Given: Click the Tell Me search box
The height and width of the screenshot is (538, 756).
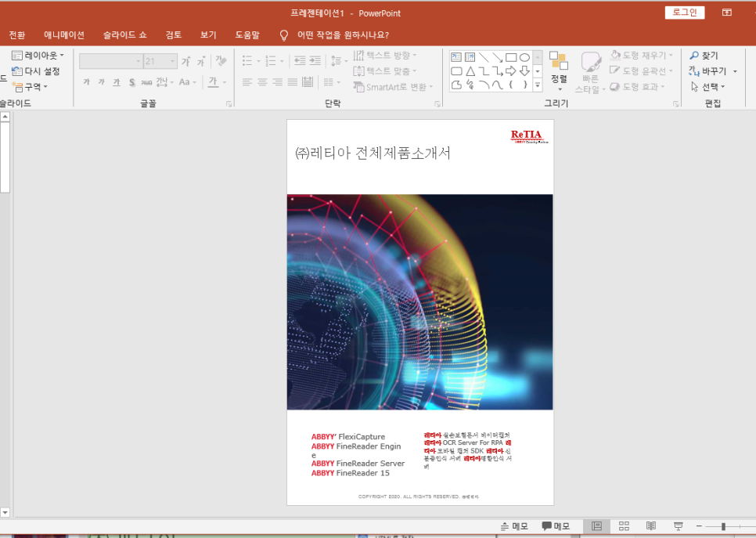Looking at the screenshot, I should [334, 34].
